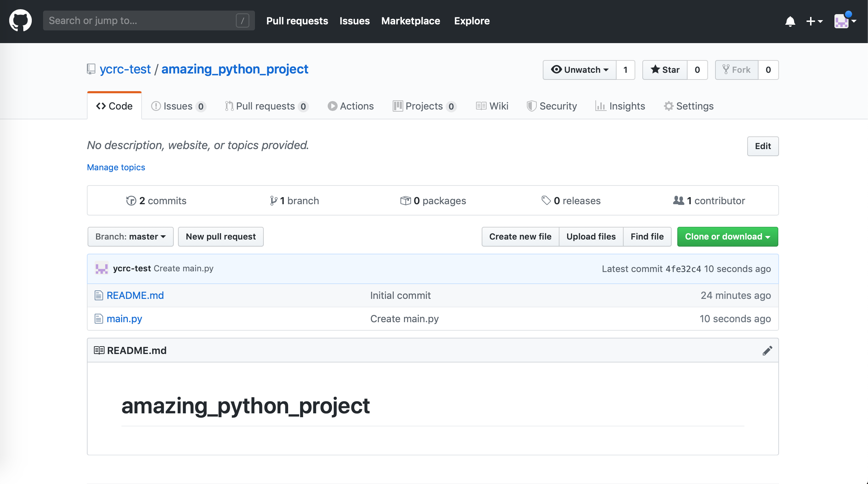Click the slash shortcut icon in search
Image resolution: width=868 pixels, height=484 pixels.
[x=243, y=20]
